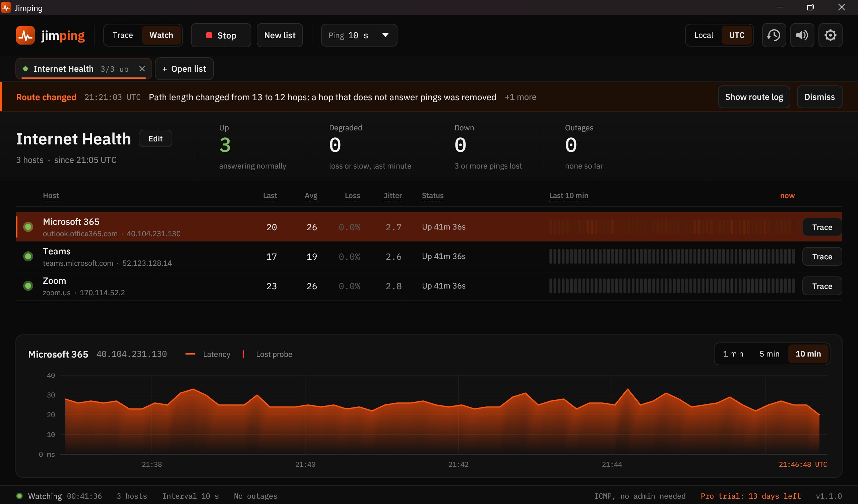Open the history clock icon
Viewport: 858px width, 504px height.
pos(774,35)
